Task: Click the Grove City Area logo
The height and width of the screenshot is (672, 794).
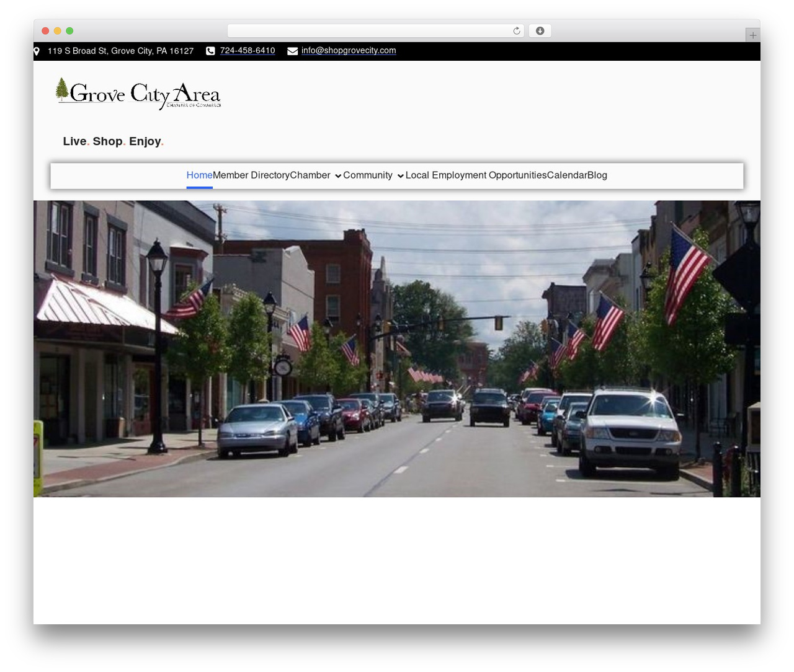Action: (x=138, y=94)
